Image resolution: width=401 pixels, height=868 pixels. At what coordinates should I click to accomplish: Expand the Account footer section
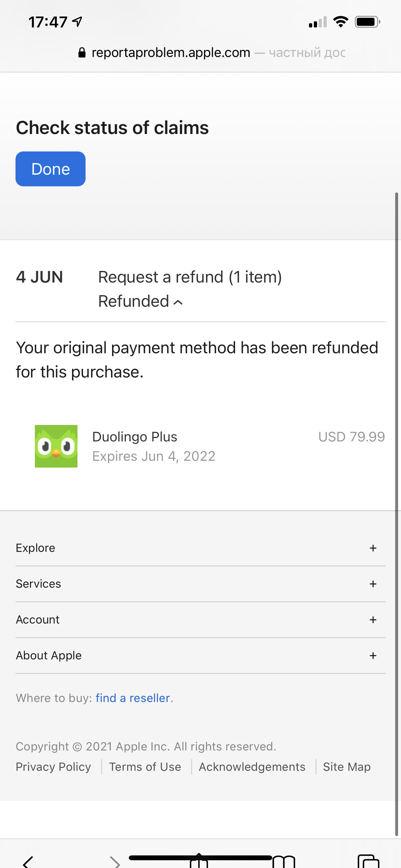pyautogui.click(x=373, y=619)
